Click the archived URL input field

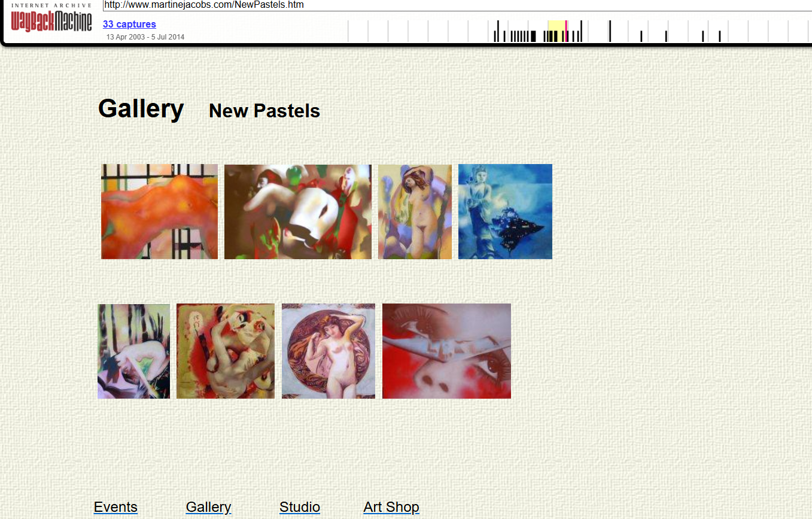pos(457,5)
